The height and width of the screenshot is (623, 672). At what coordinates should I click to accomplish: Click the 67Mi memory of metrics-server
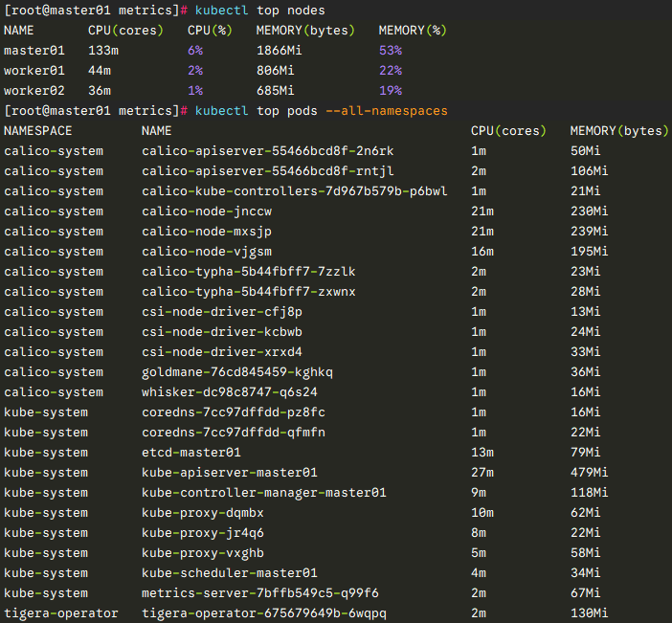586,593
